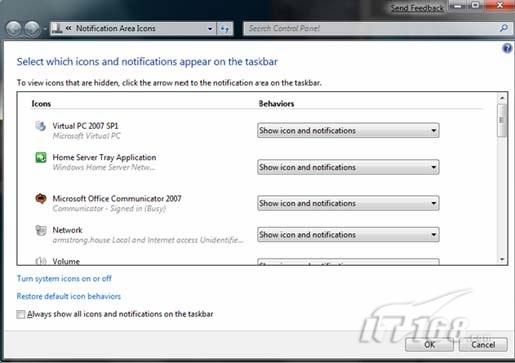Click the Back navigation arrow
The height and width of the screenshot is (363, 515).
(13, 29)
